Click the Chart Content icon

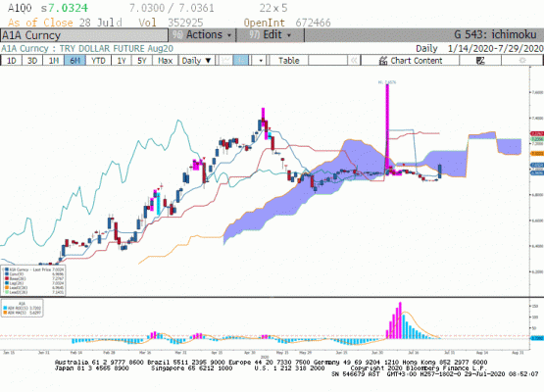tap(382, 61)
